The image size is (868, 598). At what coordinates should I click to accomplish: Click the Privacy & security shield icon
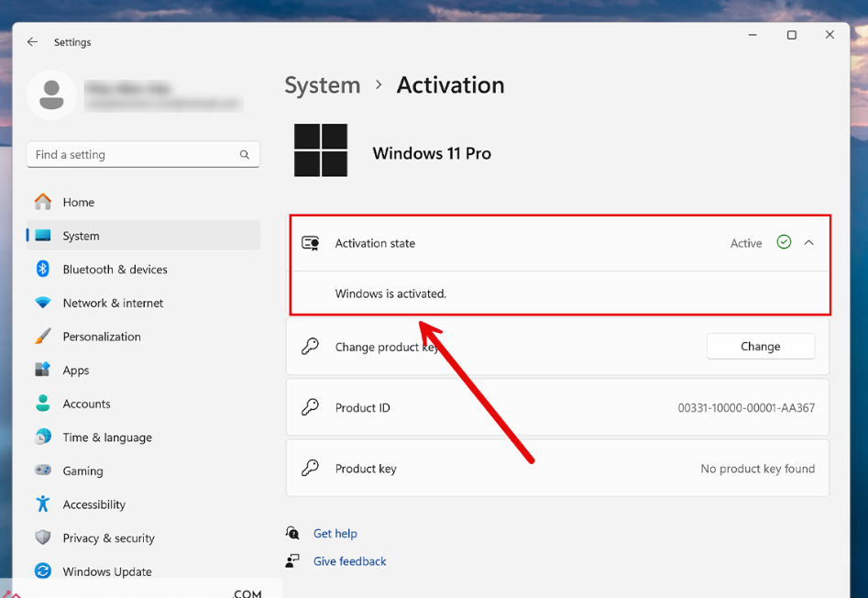(42, 537)
